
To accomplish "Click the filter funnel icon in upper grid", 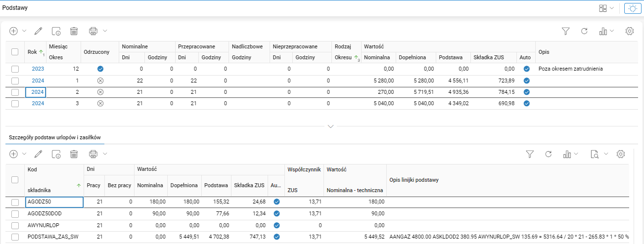I will (x=566, y=31).
